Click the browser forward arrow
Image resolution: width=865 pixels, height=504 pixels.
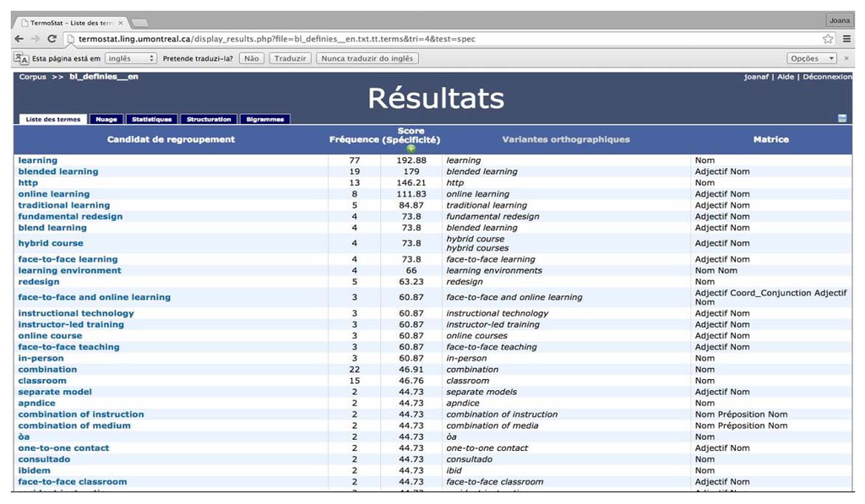35,39
